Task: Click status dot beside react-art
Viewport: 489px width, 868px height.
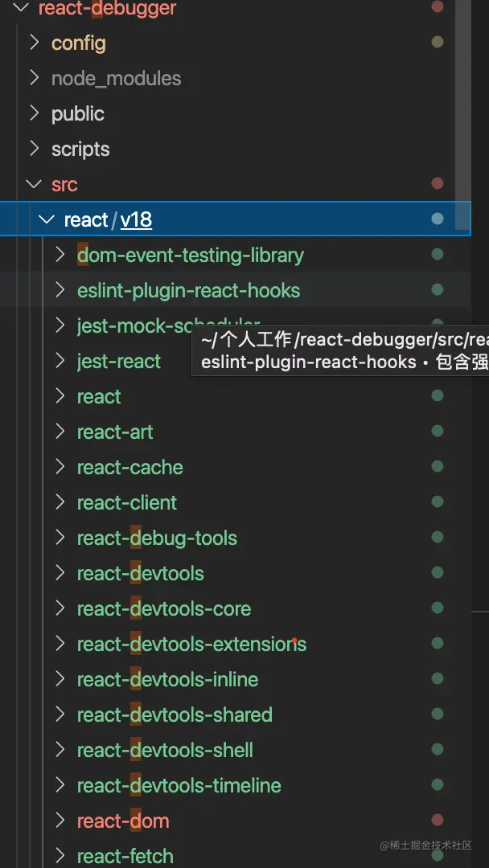Action: (x=438, y=432)
